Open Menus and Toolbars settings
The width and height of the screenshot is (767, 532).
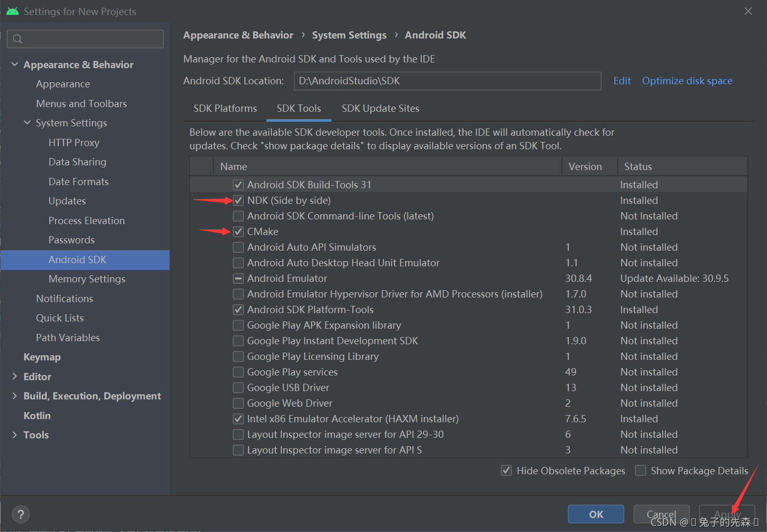pos(82,103)
